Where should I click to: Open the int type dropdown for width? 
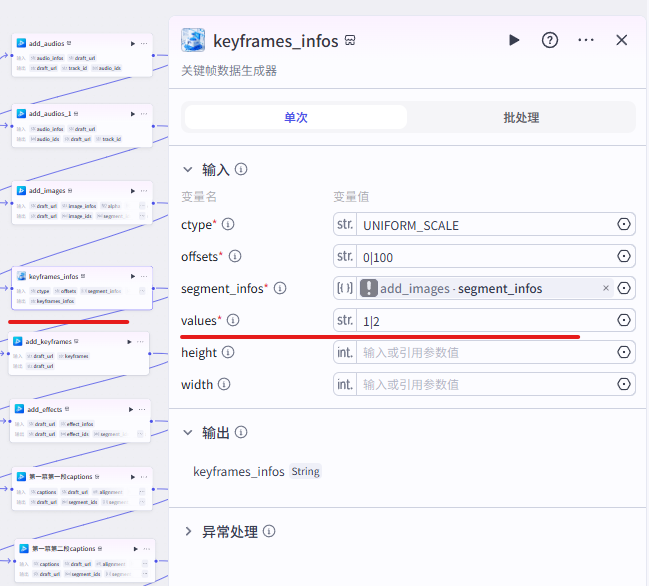[x=345, y=384]
